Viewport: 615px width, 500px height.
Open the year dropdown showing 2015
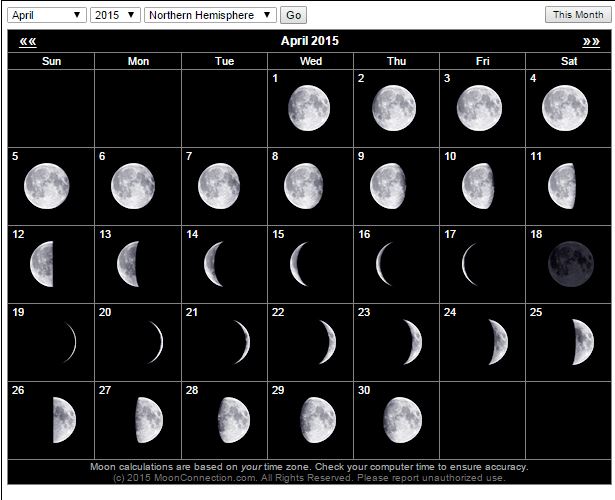click(115, 15)
